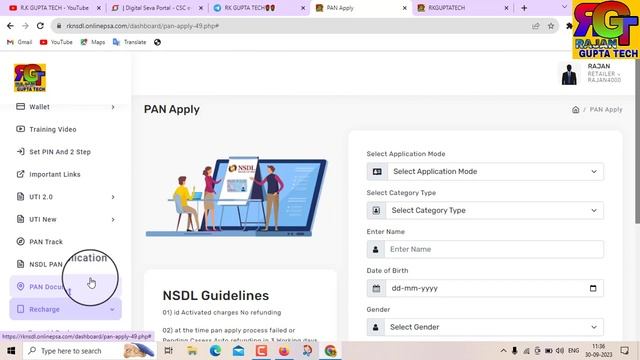640x360 pixels.
Task: Click taskbar search box
Action: pyautogui.click(x=89, y=351)
